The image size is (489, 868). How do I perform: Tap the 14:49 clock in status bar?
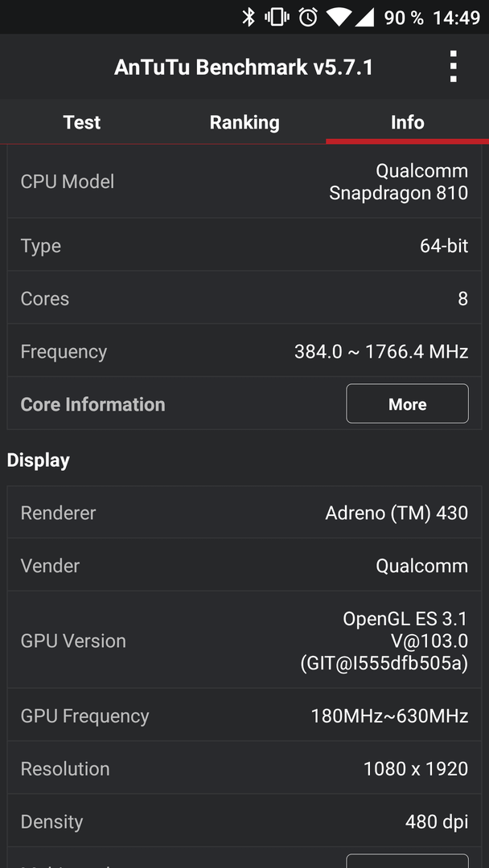pyautogui.click(x=456, y=18)
